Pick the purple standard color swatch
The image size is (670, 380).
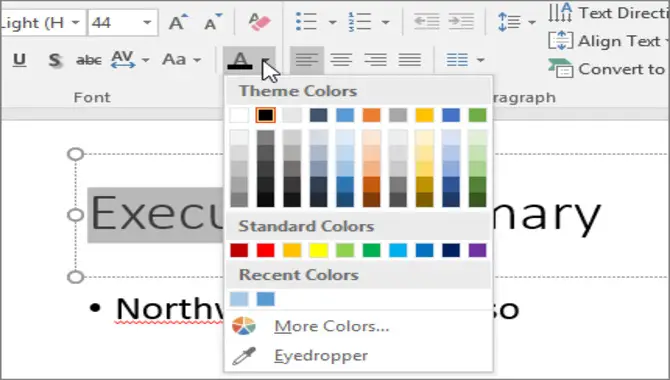477,250
